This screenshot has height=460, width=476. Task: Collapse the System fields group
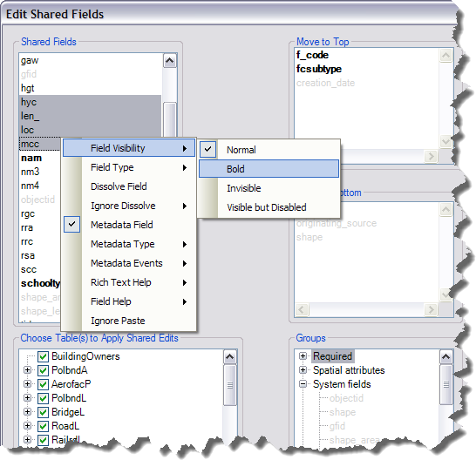point(303,384)
